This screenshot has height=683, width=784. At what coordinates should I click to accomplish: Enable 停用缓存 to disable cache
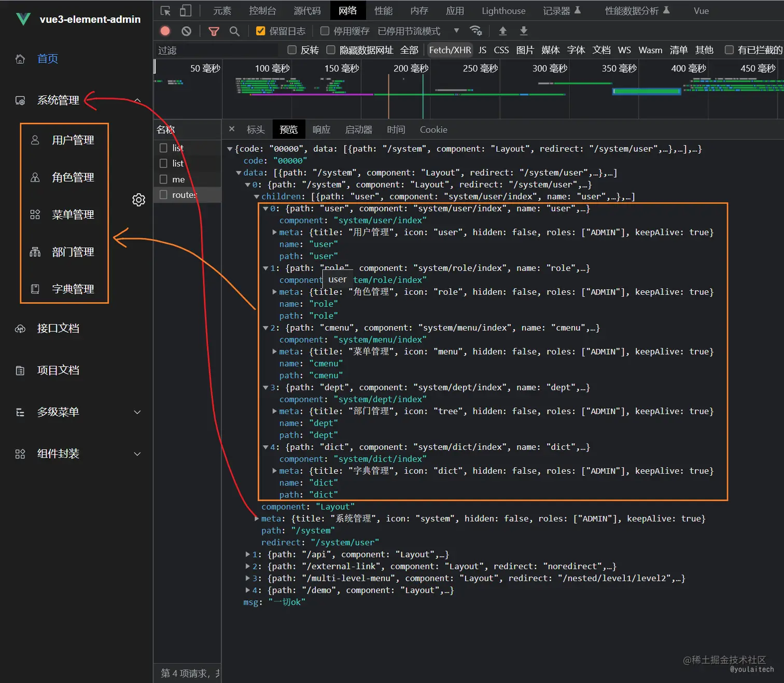coord(324,31)
